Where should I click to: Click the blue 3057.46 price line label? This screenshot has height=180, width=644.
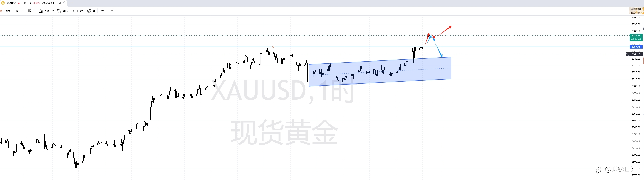[x=636, y=47]
